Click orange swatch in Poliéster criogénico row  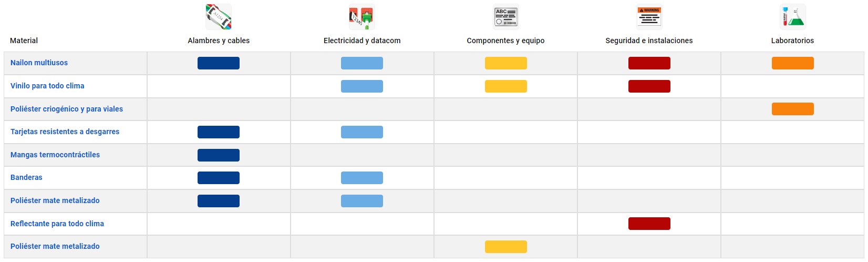tap(792, 109)
